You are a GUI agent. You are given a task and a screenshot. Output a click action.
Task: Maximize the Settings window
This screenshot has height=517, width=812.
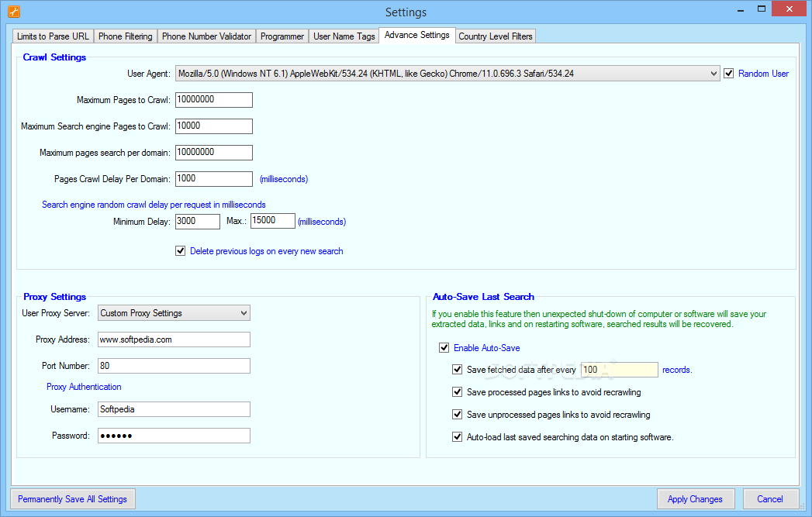(x=762, y=9)
